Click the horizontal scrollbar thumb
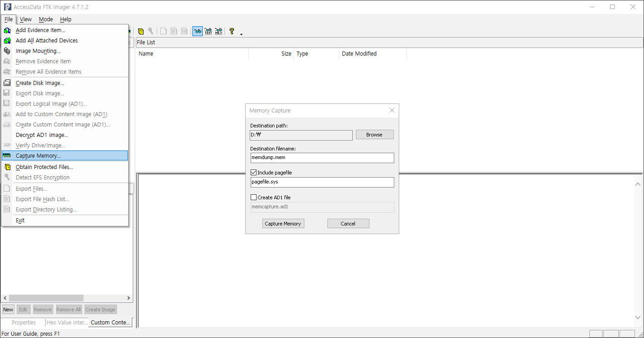 [46, 298]
